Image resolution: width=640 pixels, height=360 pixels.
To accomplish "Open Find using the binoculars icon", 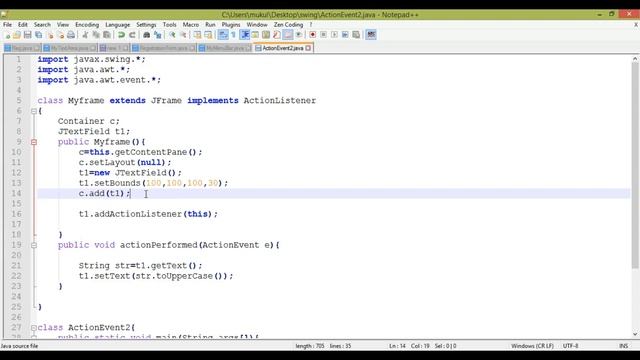I will coord(147,35).
